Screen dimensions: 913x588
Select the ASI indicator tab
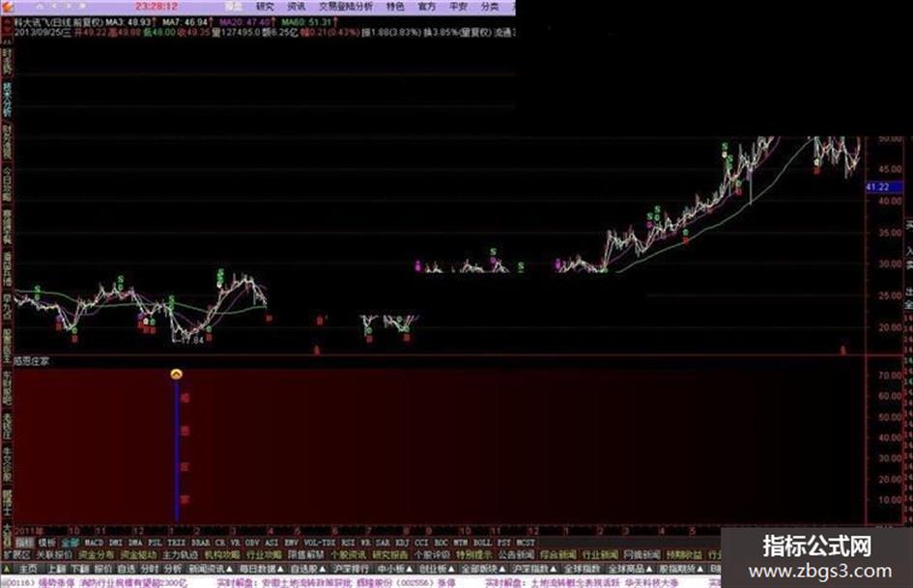(x=271, y=543)
